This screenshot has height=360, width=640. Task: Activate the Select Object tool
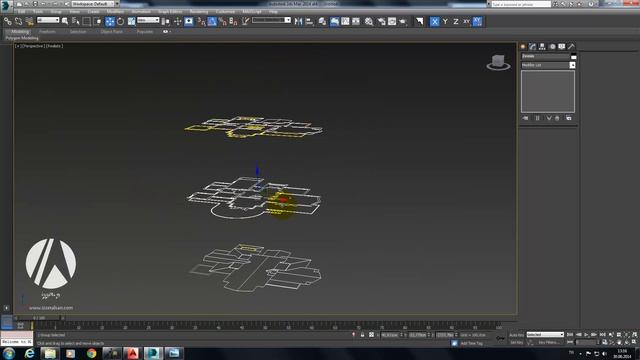(65, 21)
